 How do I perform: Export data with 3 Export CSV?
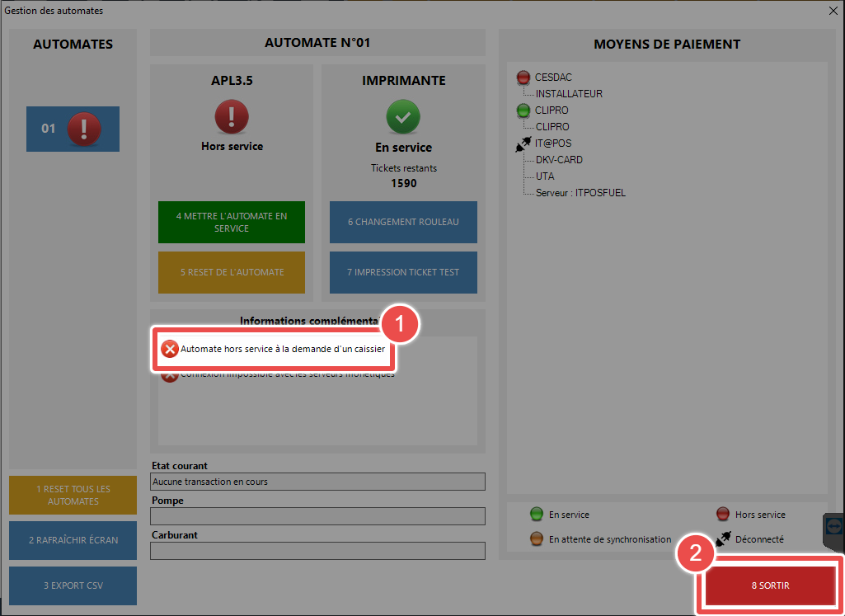[73, 585]
